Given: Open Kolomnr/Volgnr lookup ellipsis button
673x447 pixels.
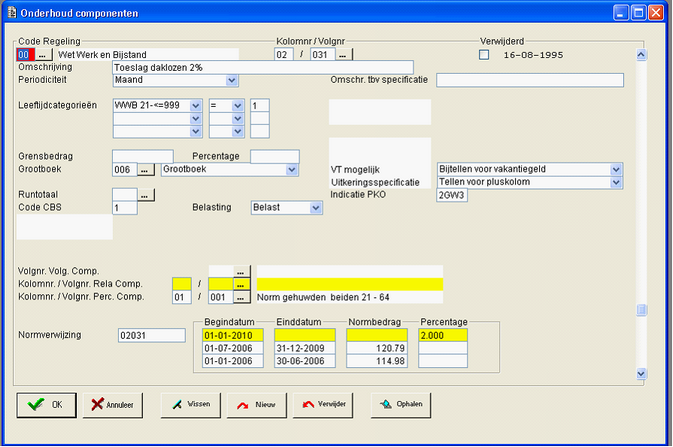Looking at the screenshot, I should tap(344, 55).
